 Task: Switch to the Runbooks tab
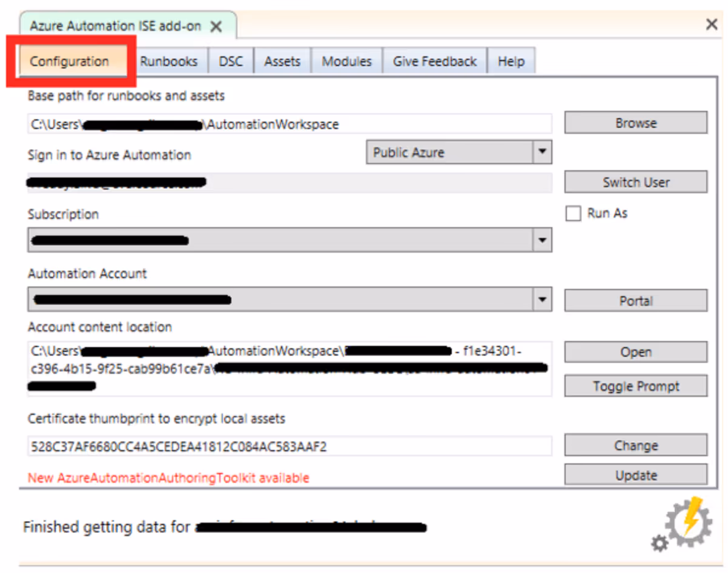click(169, 61)
